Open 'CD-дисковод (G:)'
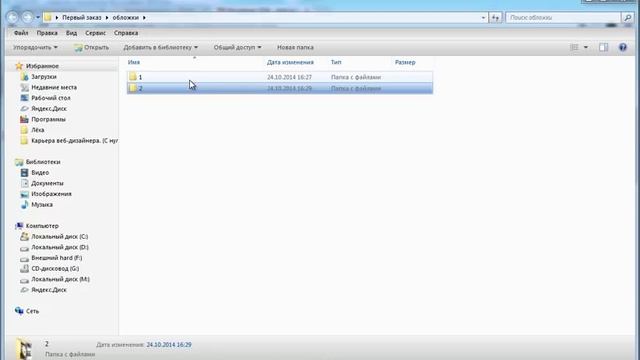Image resolution: width=640 pixels, height=360 pixels. (55, 269)
